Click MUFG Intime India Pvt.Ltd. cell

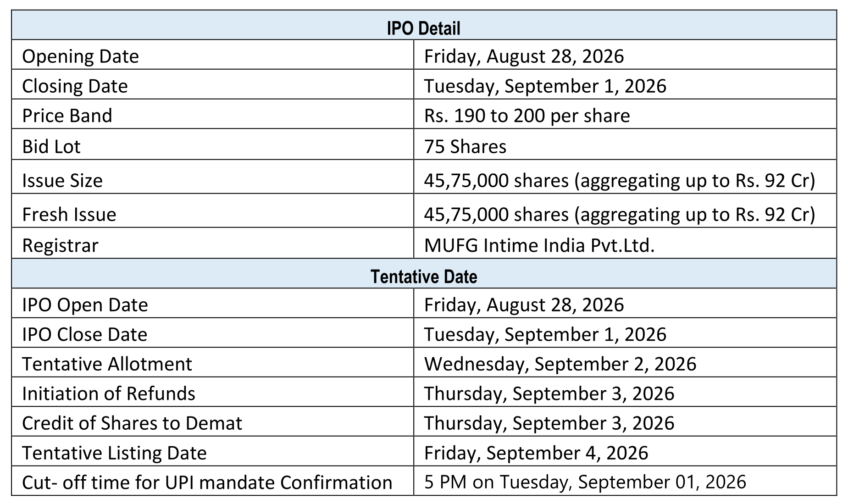625,244
